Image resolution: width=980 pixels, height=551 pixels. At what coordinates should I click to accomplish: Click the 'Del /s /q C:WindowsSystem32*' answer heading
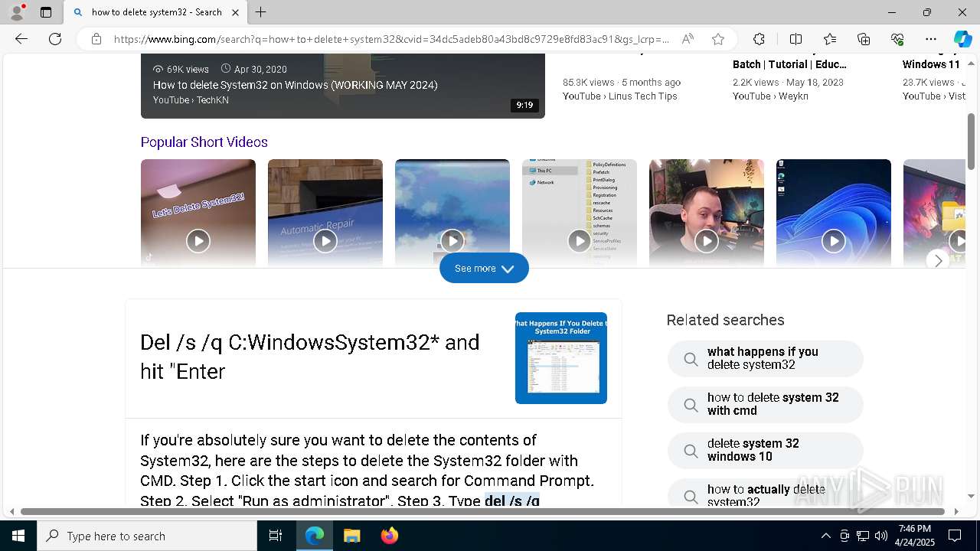310,357
